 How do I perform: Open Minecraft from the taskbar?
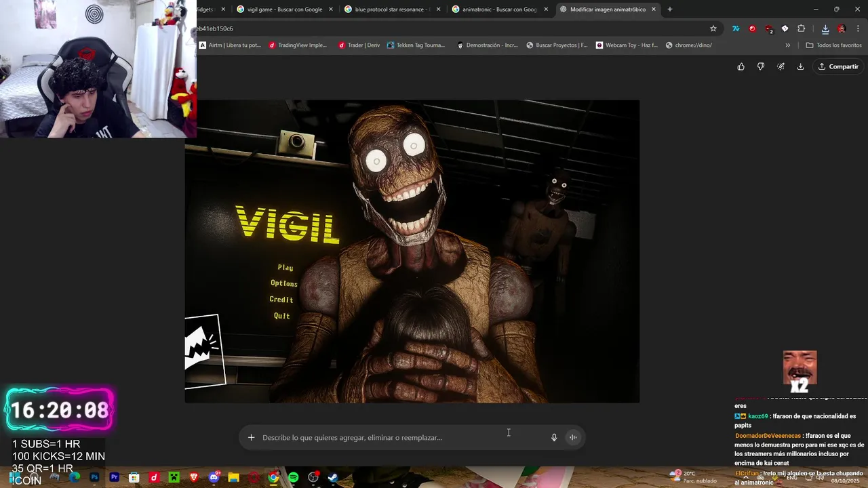(x=174, y=477)
